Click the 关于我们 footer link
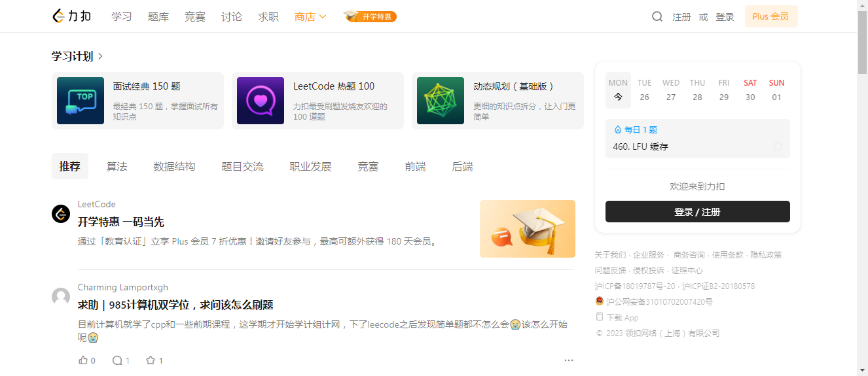 click(610, 254)
